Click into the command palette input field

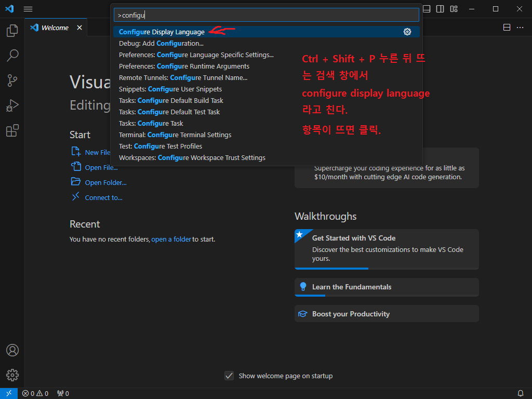point(267,15)
